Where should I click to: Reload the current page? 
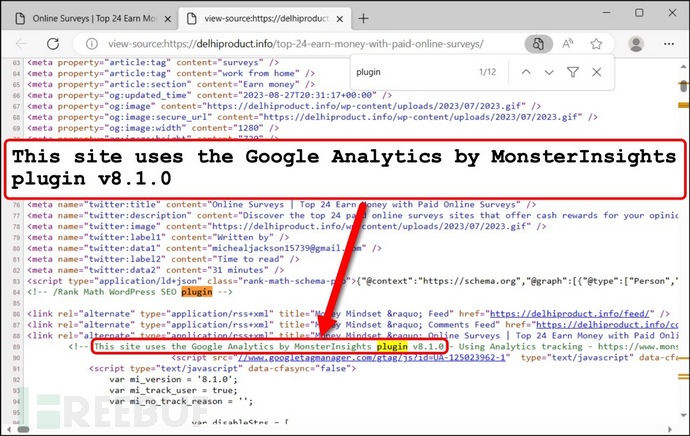pos(53,44)
